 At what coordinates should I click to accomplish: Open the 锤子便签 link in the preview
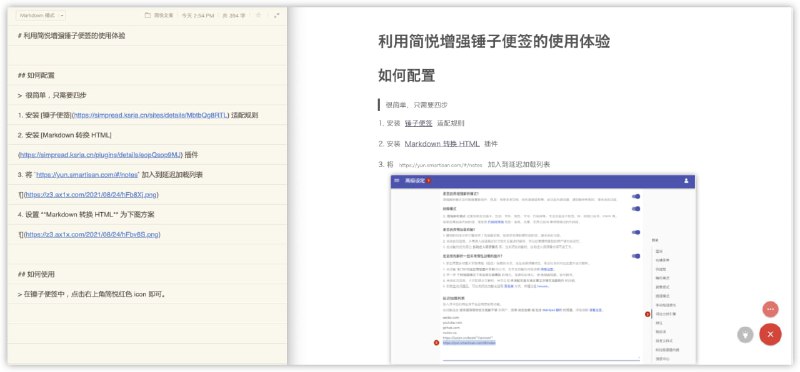point(418,123)
